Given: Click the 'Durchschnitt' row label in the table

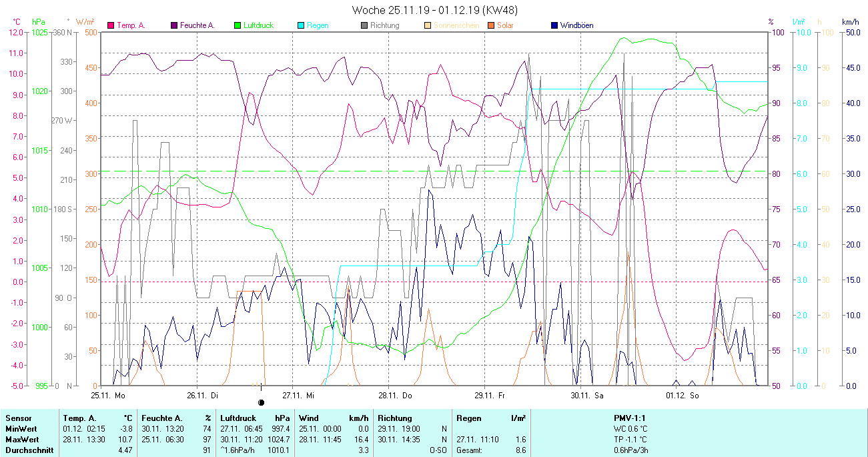Looking at the screenshot, I should point(28,450).
